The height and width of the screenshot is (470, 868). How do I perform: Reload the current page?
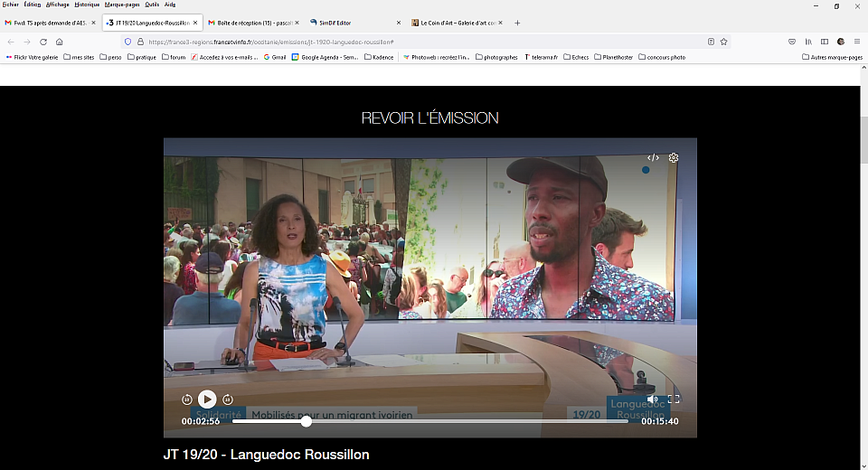pyautogui.click(x=43, y=42)
